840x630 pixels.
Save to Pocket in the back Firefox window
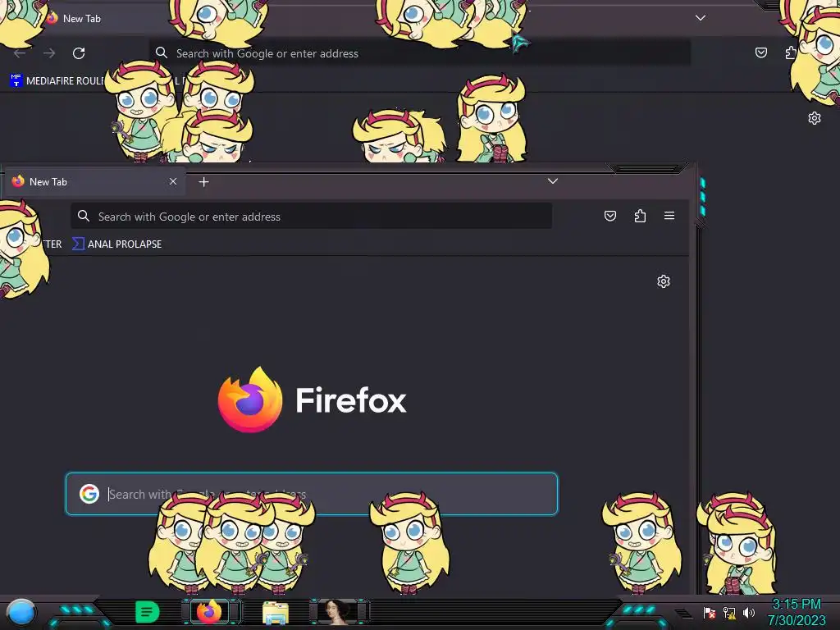(760, 52)
